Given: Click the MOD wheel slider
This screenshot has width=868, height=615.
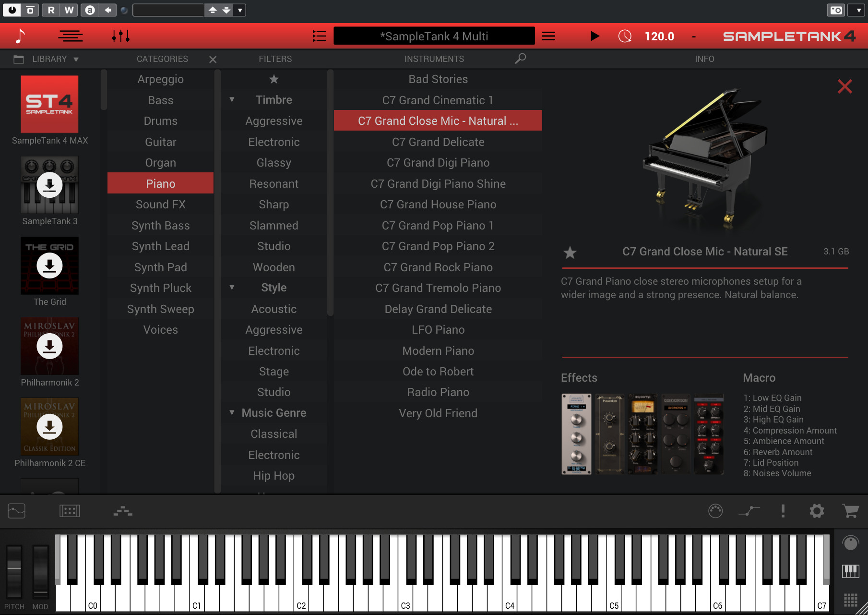Looking at the screenshot, I should 40,571.
